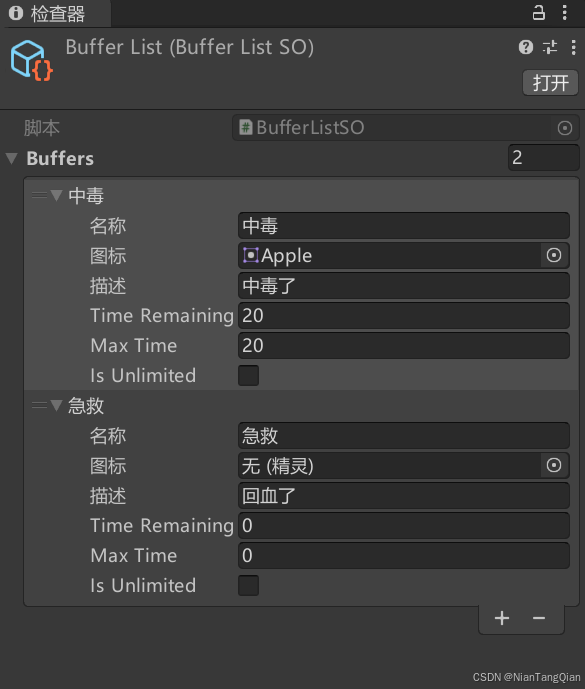Click the BufferListSO script object picker

pos(565,128)
